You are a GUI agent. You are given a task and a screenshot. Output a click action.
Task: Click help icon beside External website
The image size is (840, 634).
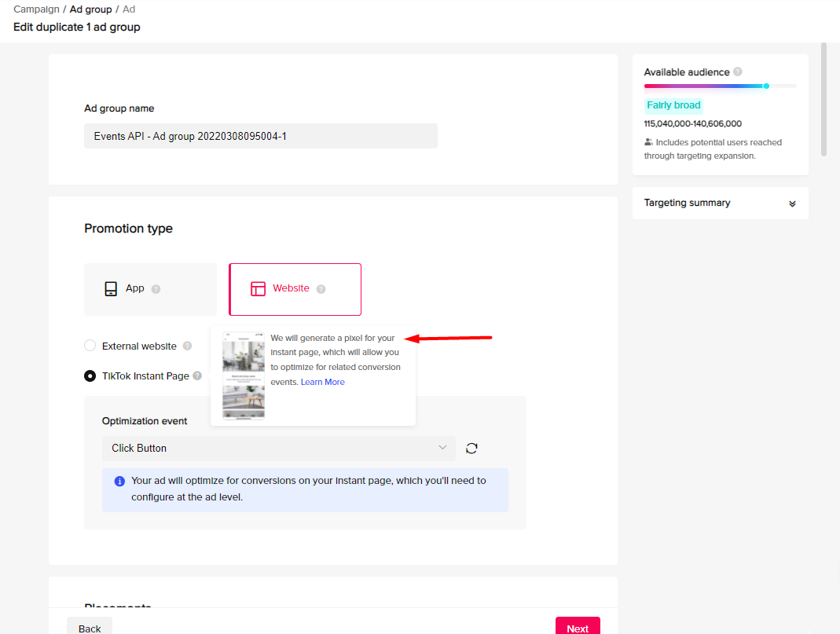(187, 346)
